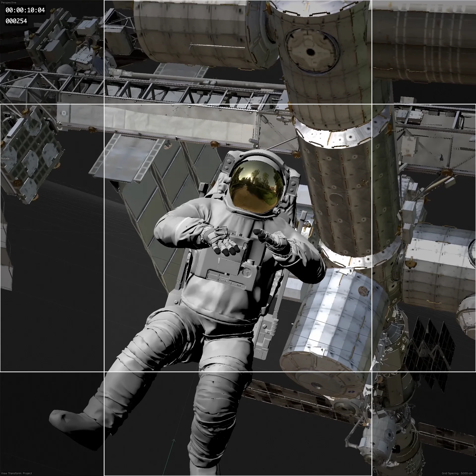
Task: Click the View Transform: Project status label
Action: [x=16, y=473]
